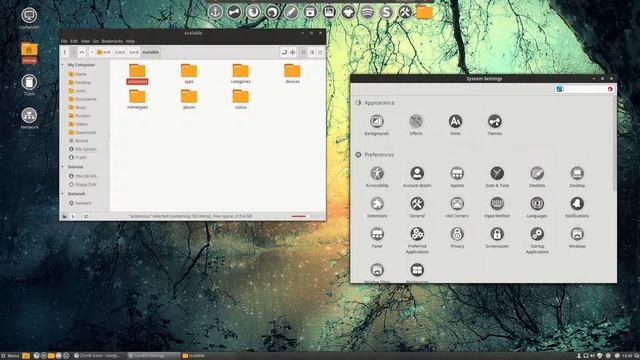Select the 'mimetypes' folder
This screenshot has height=360, width=640.
point(137,99)
